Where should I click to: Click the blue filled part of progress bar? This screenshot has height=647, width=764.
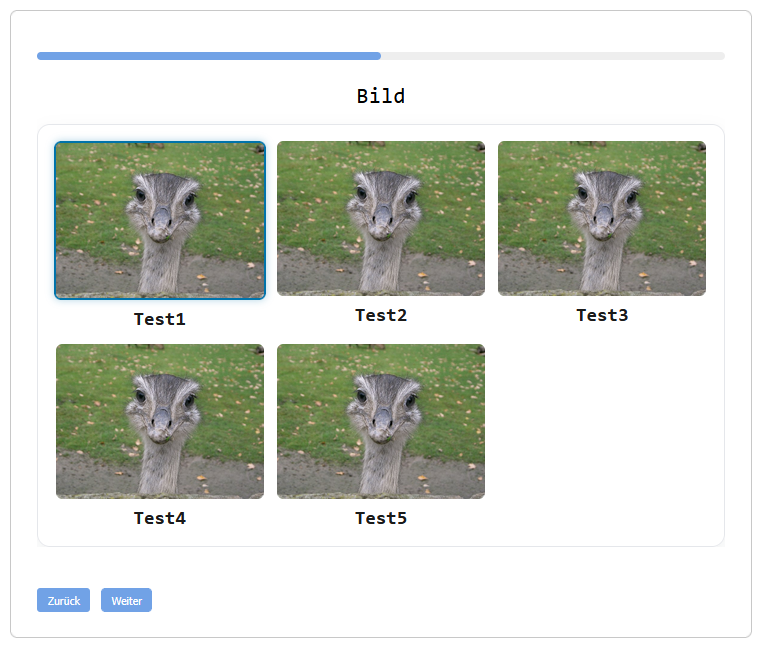click(208, 56)
